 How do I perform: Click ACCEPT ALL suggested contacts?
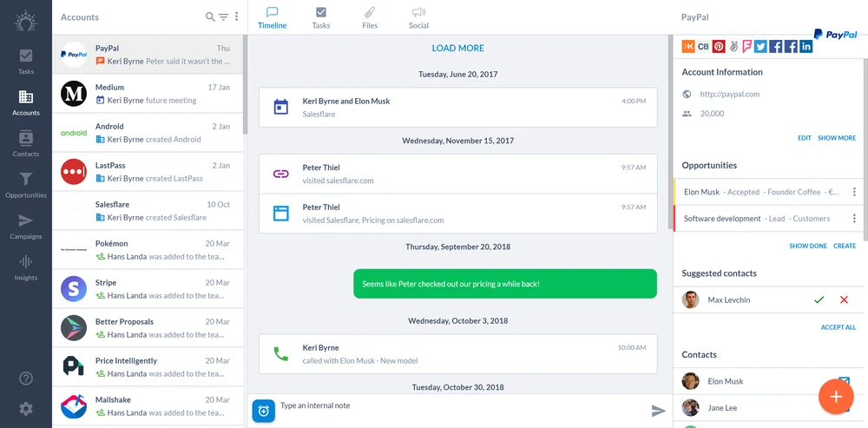838,327
